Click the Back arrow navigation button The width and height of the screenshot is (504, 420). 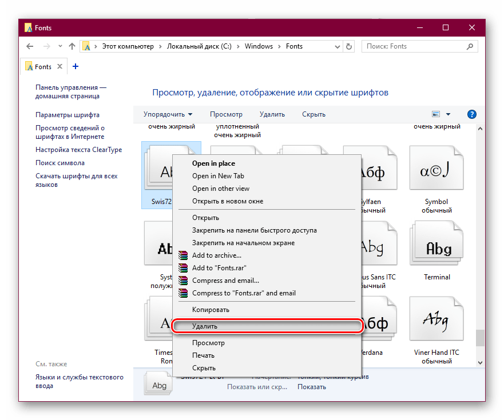coord(30,46)
